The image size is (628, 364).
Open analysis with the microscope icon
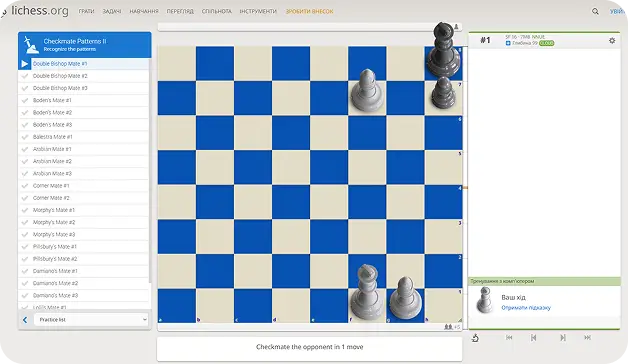[475, 338]
